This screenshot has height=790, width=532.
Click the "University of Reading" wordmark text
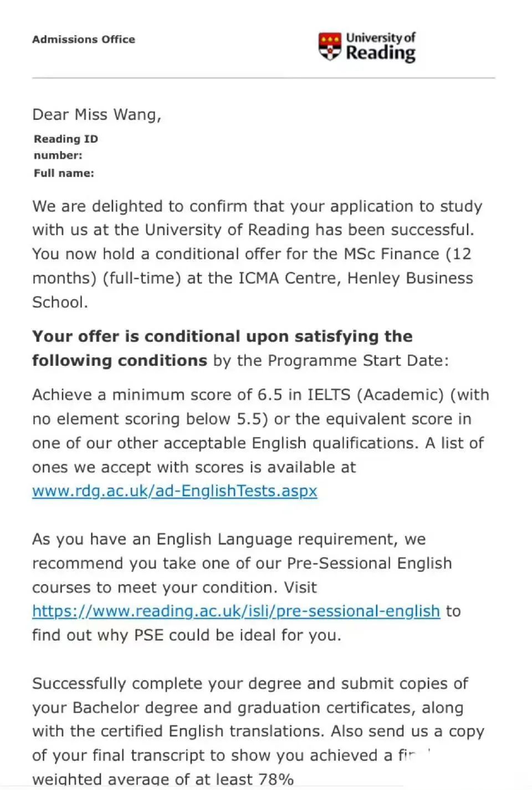pyautogui.click(x=381, y=47)
